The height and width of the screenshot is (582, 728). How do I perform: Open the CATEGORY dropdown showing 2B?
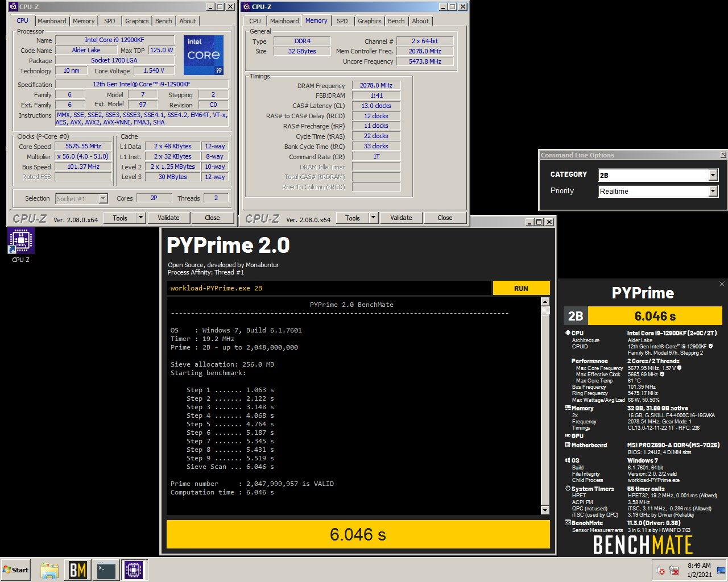click(658, 175)
